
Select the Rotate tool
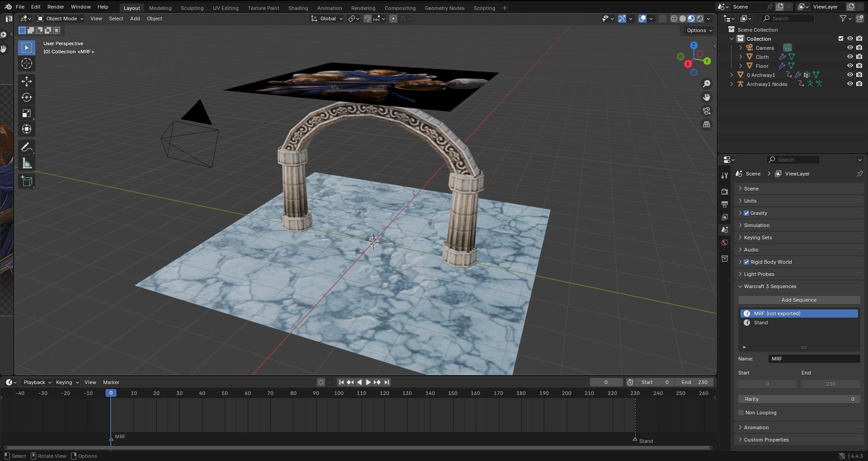coord(27,97)
